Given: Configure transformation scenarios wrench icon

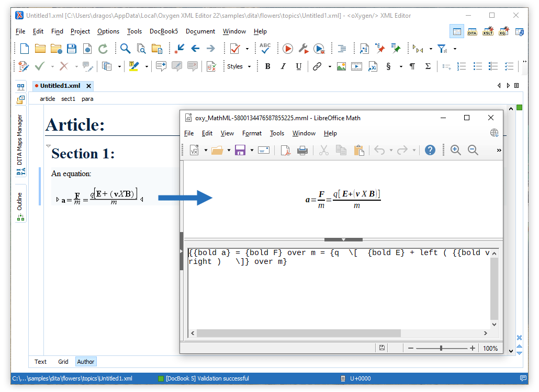Looking at the screenshot, I should coord(304,49).
